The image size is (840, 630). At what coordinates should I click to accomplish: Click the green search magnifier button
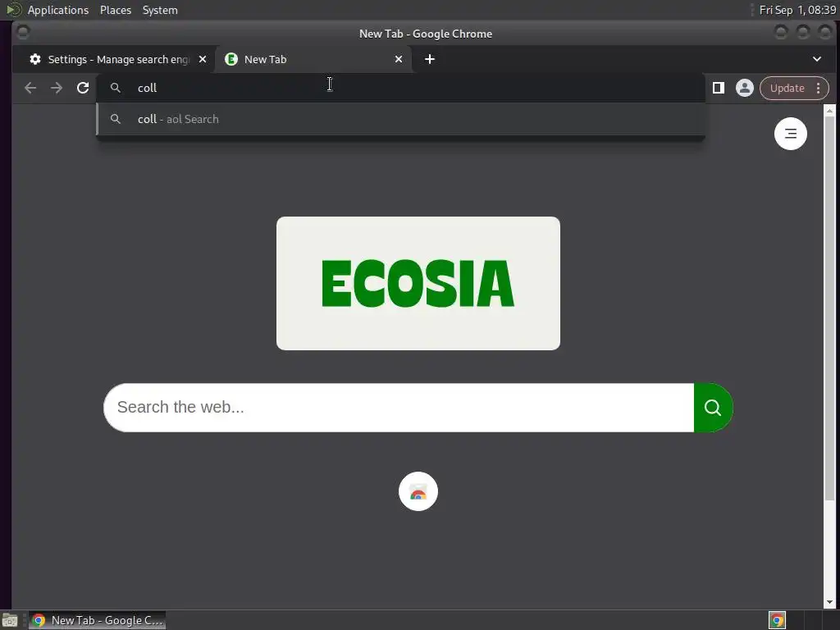[x=713, y=408]
